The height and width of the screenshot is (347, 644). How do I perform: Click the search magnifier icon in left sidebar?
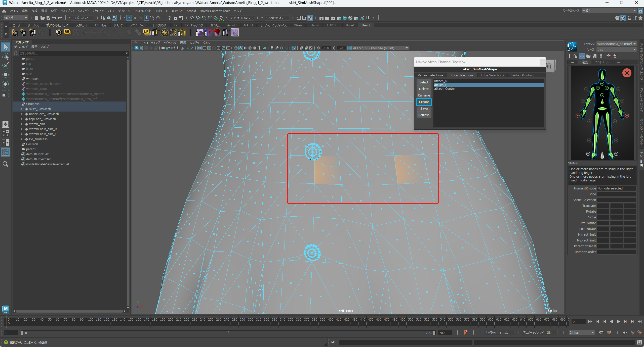coord(6,164)
